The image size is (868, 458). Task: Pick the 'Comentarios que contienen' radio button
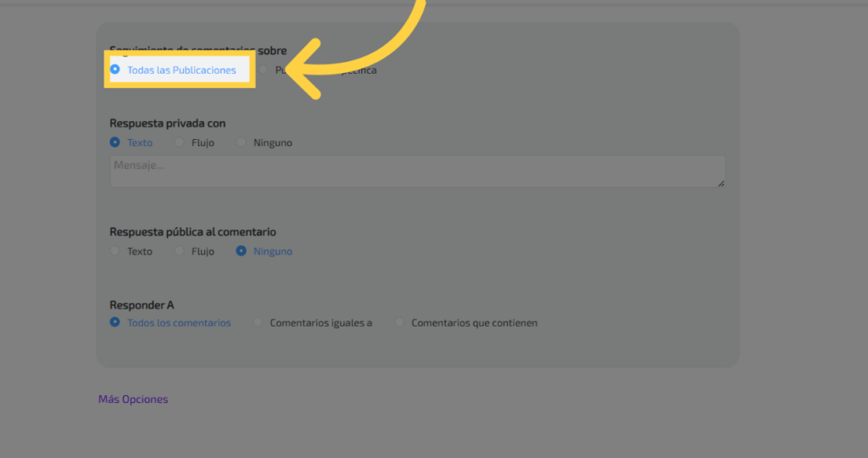(399, 322)
